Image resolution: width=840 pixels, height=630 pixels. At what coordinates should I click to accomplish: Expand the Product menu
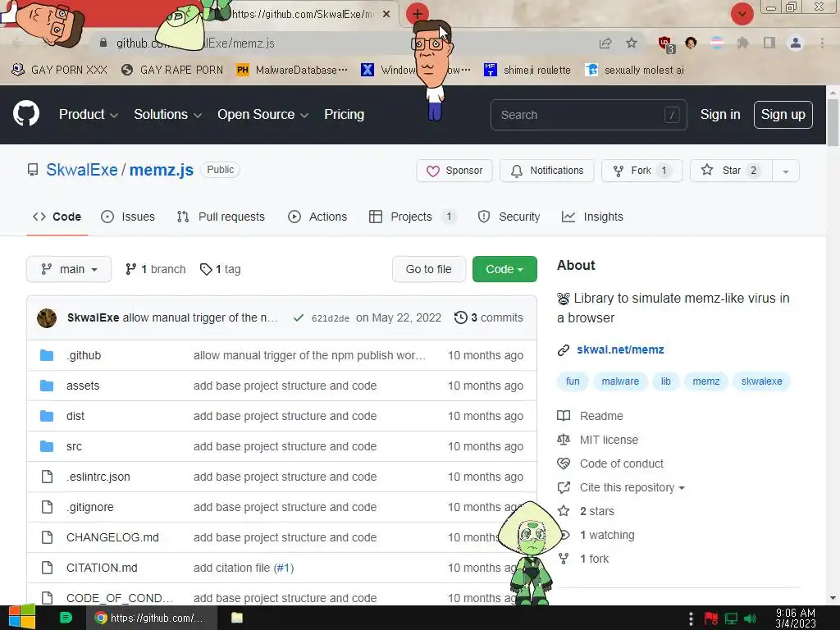point(89,115)
